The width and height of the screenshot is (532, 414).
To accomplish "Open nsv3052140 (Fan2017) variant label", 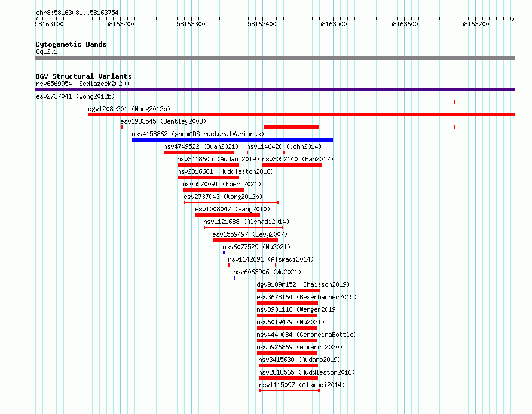I will (298, 159).
